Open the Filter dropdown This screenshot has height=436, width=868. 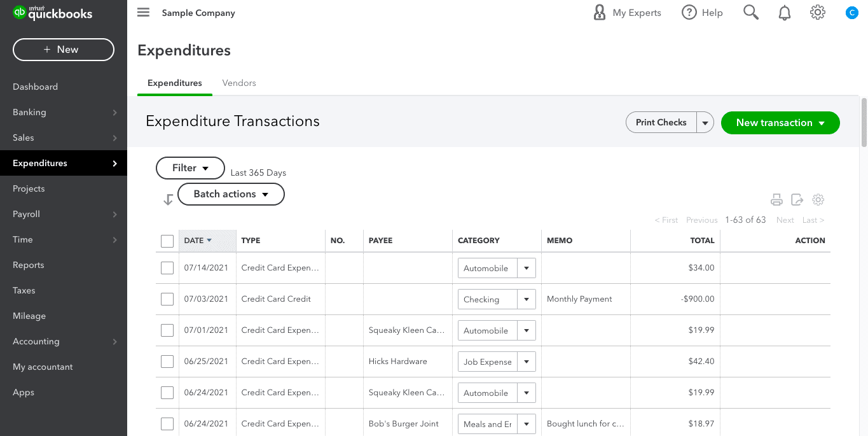point(190,168)
